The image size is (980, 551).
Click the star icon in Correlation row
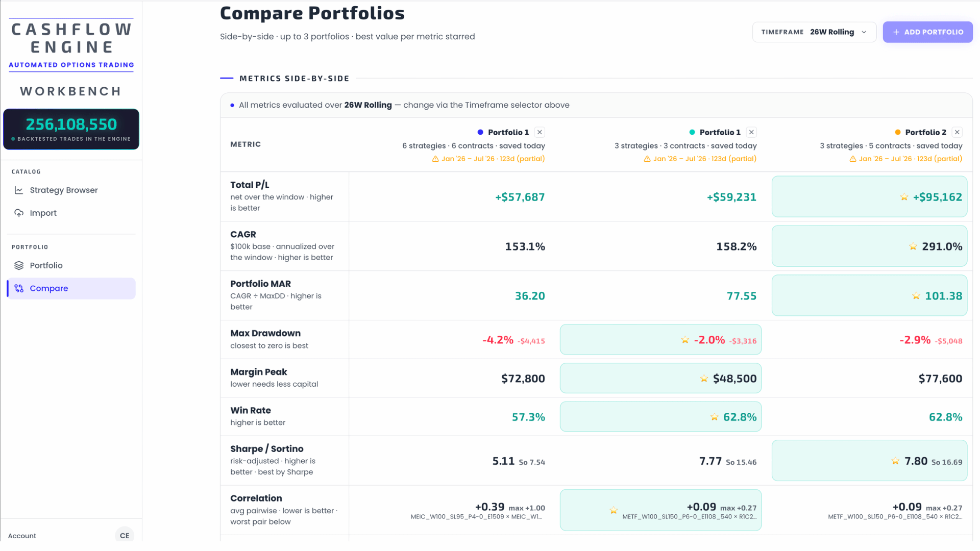(614, 510)
